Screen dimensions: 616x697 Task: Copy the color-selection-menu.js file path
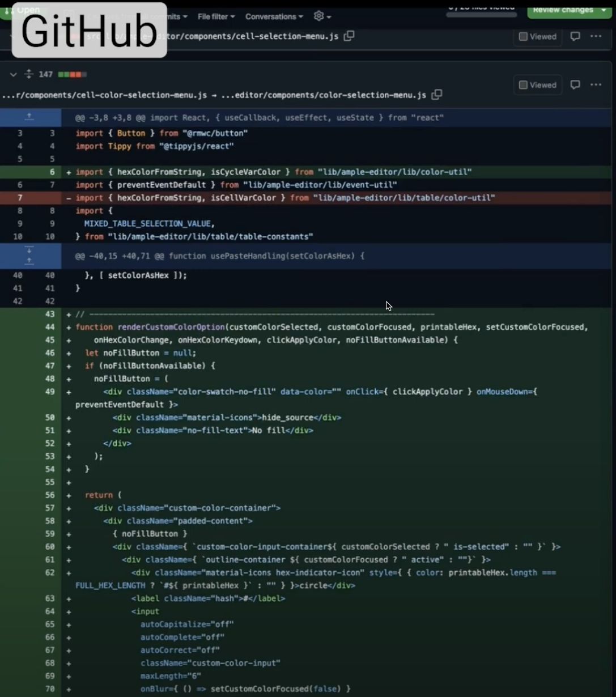[x=437, y=95]
